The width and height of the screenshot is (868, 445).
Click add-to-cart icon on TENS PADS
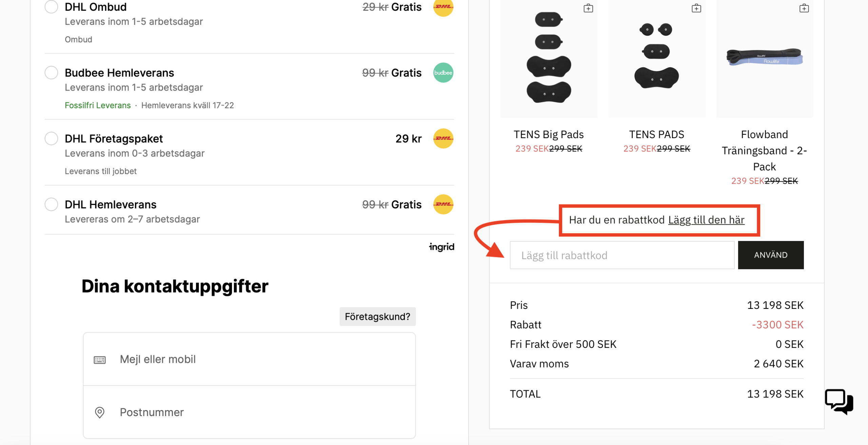click(696, 8)
